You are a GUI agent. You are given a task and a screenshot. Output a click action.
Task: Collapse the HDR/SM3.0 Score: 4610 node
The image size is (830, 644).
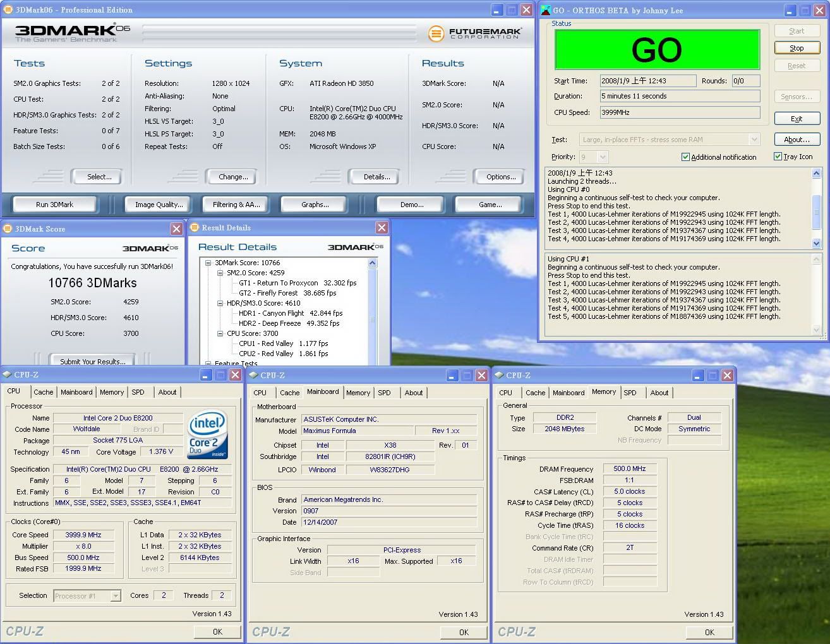pos(220,303)
